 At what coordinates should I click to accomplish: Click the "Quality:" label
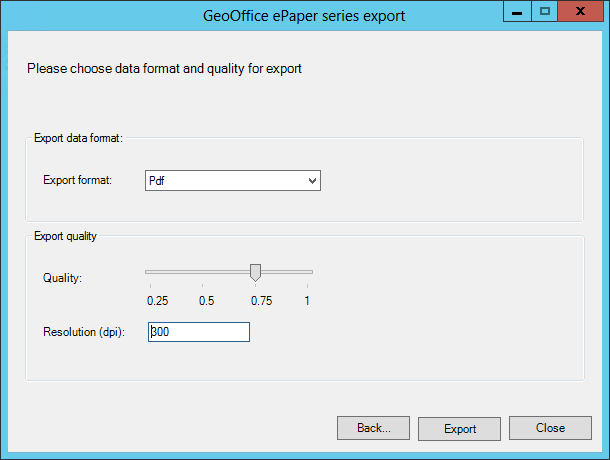point(63,277)
